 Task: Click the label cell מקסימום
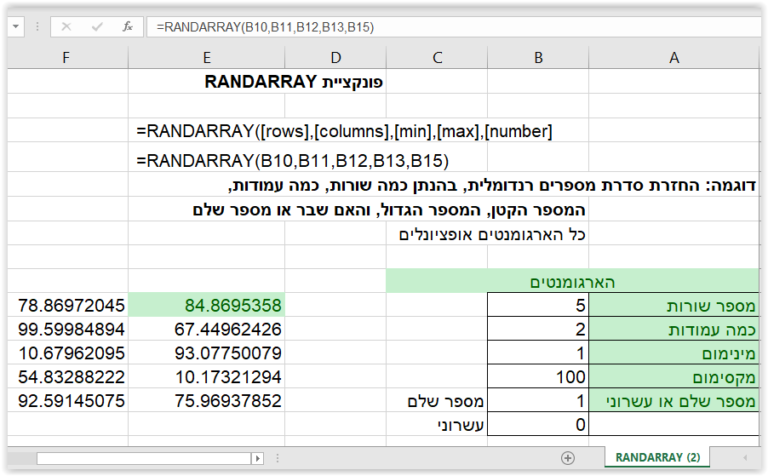click(x=674, y=377)
